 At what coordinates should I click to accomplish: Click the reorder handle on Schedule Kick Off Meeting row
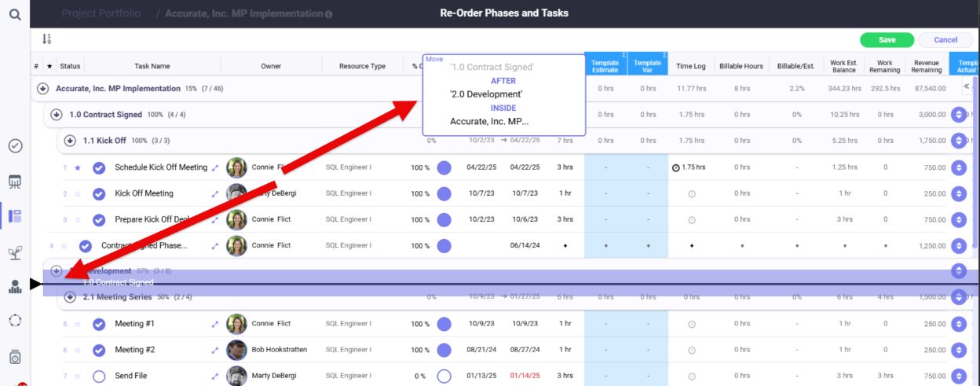pyautogui.click(x=958, y=167)
